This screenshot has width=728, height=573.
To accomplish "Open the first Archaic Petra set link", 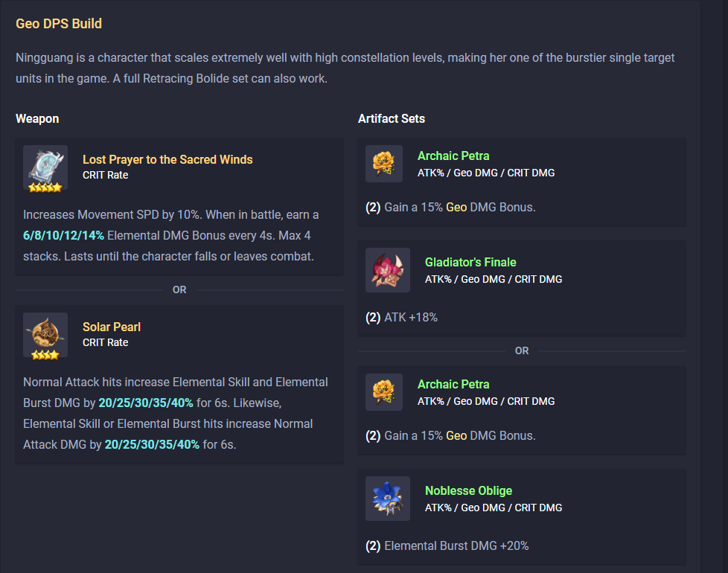I will (x=453, y=156).
